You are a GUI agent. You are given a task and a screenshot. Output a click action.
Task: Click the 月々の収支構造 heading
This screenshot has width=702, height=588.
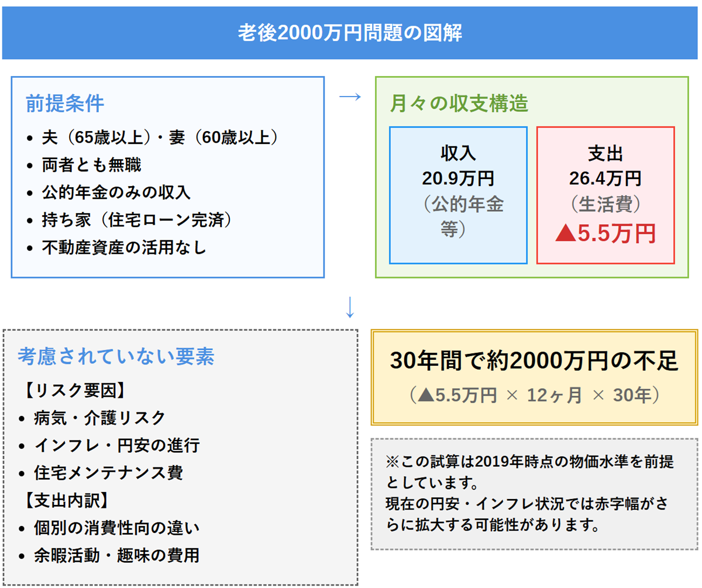tap(459, 104)
